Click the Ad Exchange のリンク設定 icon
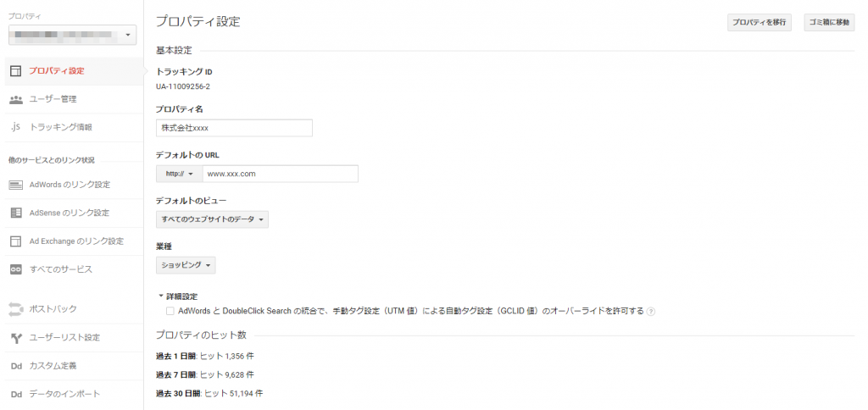Image resolution: width=868 pixels, height=410 pixels. tap(15, 241)
